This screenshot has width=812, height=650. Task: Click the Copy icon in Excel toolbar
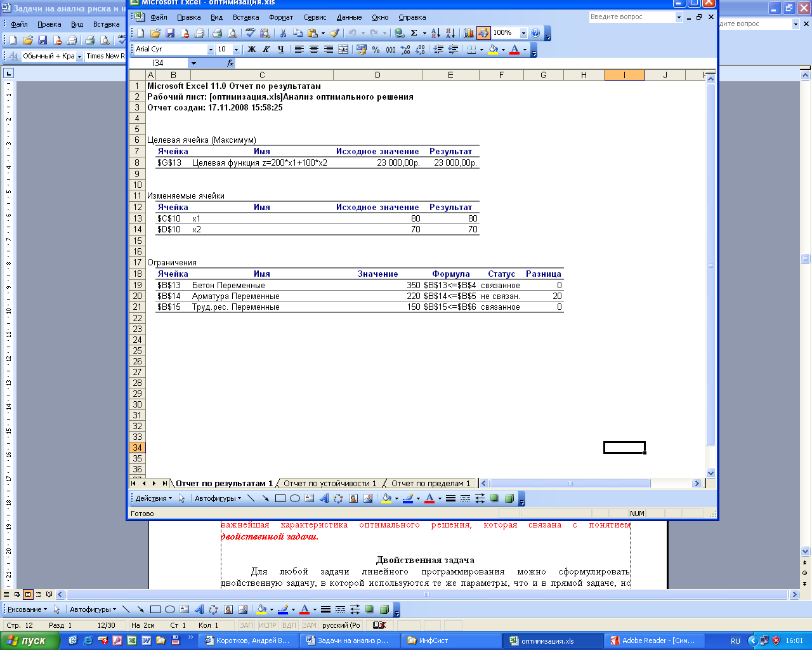tap(298, 33)
